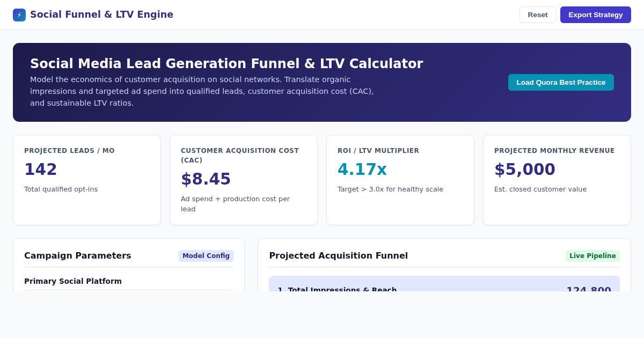The image size is (644, 338).
Task: Click the Projected Acquisition Funnel heading
Action: pos(339,256)
